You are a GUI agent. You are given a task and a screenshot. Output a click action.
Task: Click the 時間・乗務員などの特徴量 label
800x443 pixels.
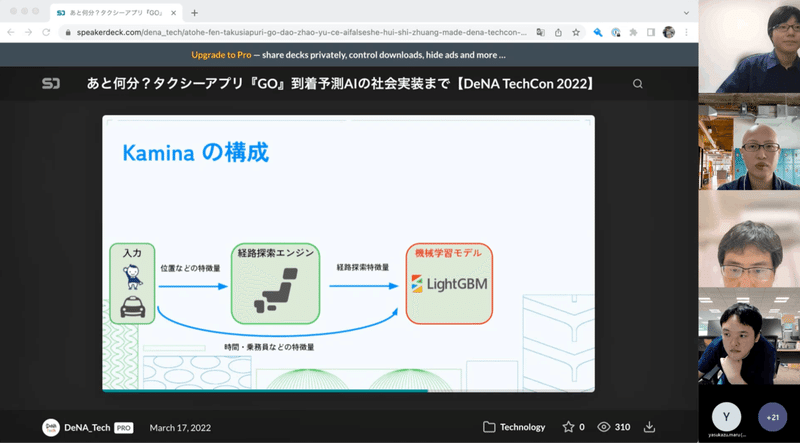(x=269, y=347)
